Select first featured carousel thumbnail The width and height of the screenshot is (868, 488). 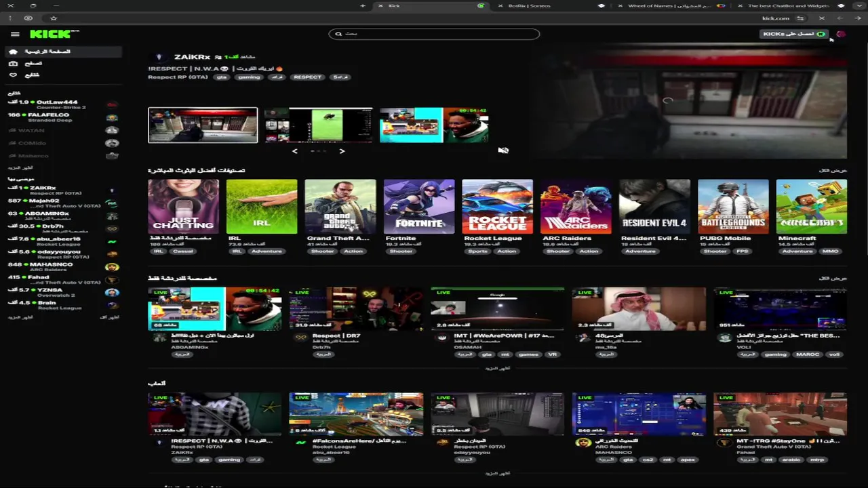[x=203, y=125]
